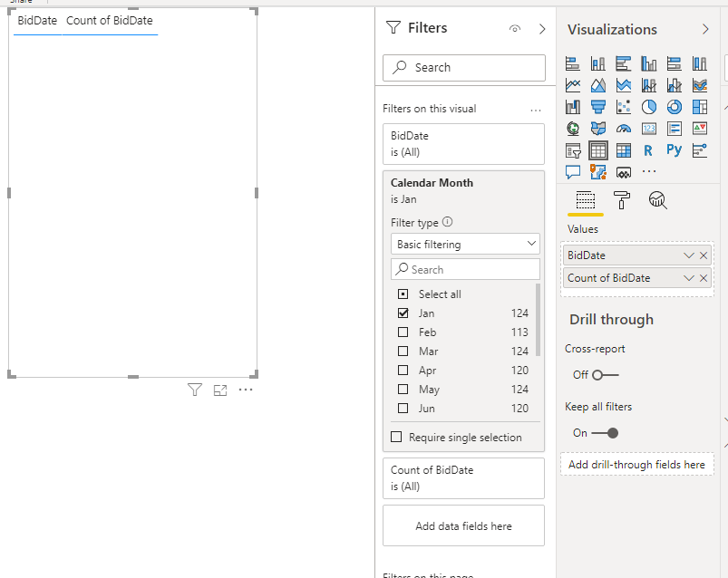Click the visual's filter icon
Screen dimensions: 728x578
point(195,390)
